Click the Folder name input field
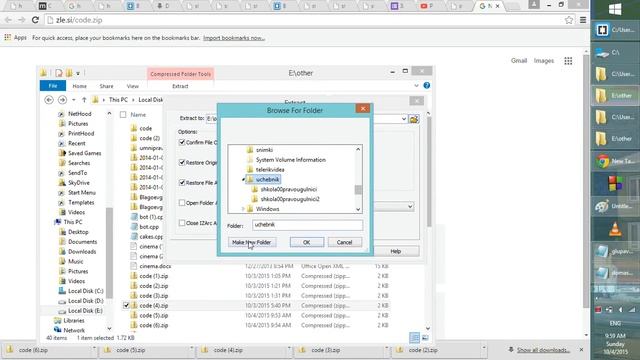 pos(307,225)
